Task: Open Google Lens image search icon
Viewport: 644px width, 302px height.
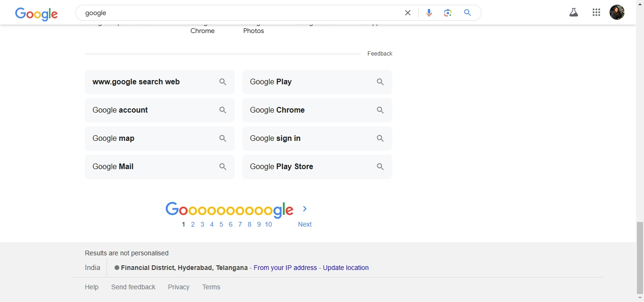Action: 448,13
